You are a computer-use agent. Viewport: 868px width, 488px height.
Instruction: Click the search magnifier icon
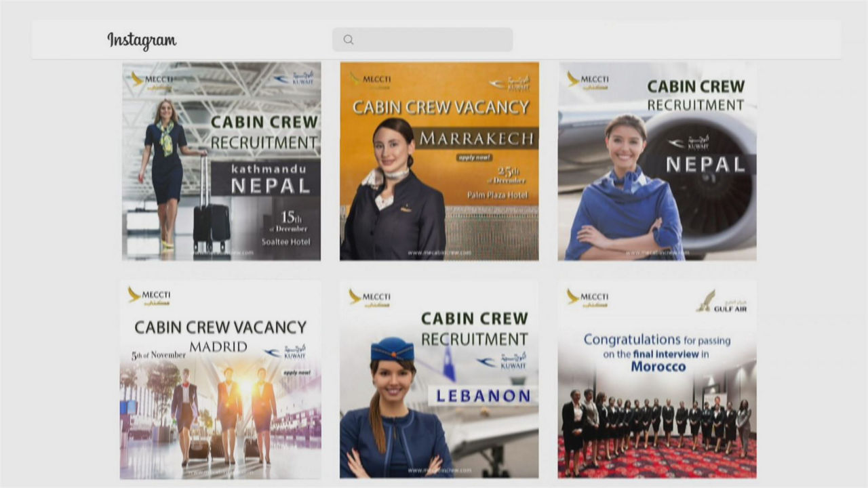point(349,40)
